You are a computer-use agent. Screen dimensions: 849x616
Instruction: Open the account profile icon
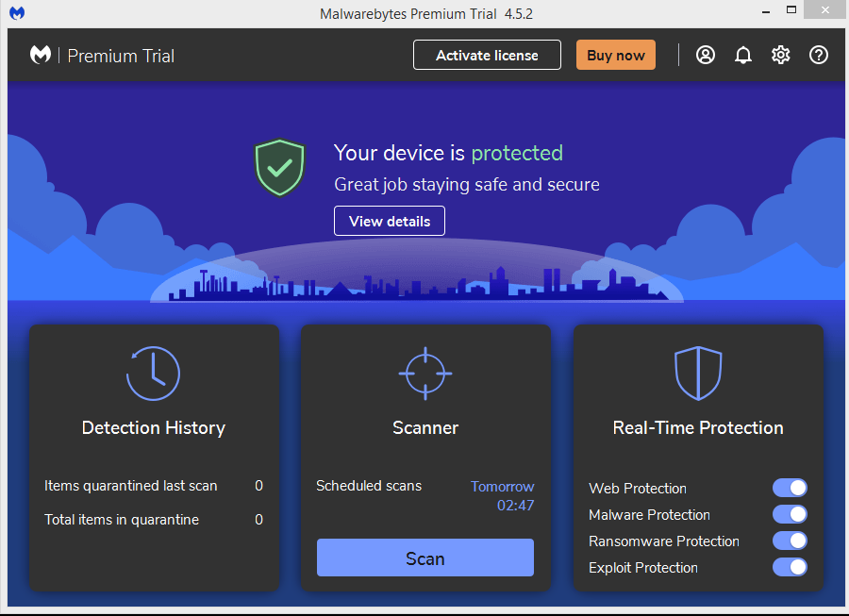(706, 55)
